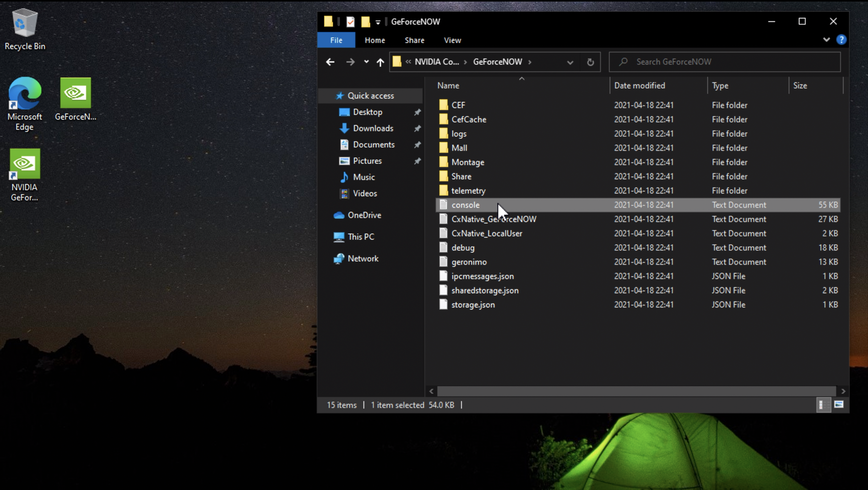Select OneDrive in the navigation pane
Screen dimensions: 868x490
pyautogui.click(x=364, y=215)
